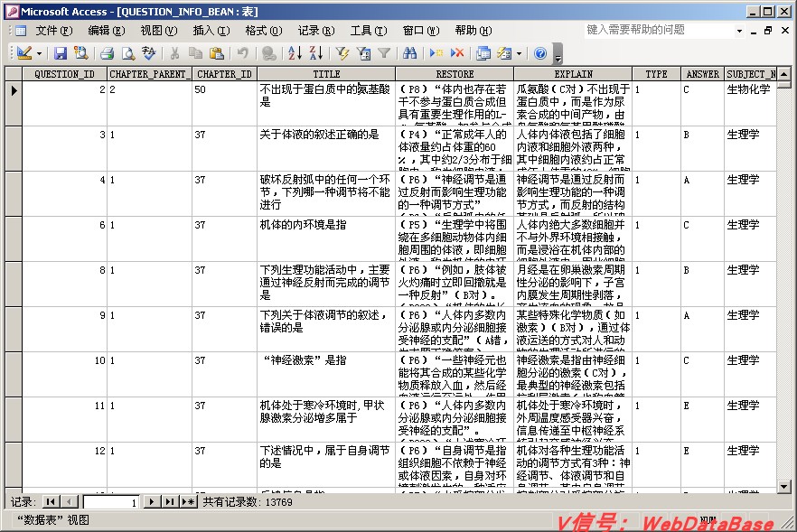
Task: Click the New Record toolbar icon
Action: [x=436, y=53]
